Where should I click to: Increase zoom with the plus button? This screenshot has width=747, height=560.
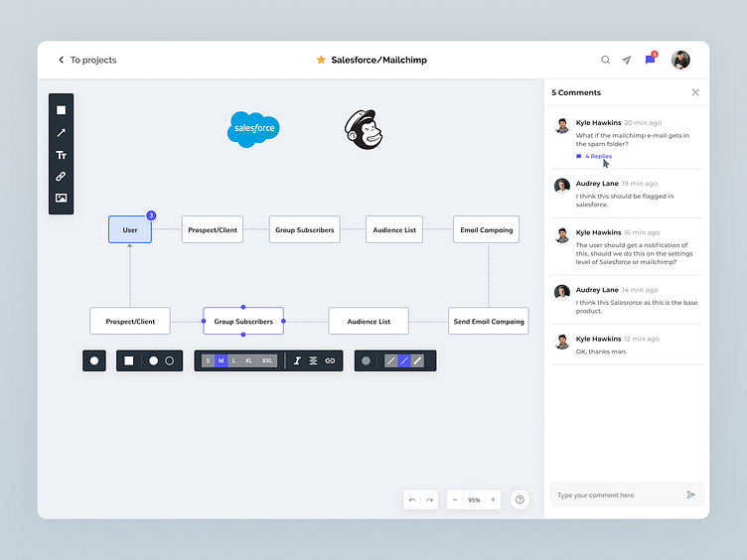pos(493,500)
